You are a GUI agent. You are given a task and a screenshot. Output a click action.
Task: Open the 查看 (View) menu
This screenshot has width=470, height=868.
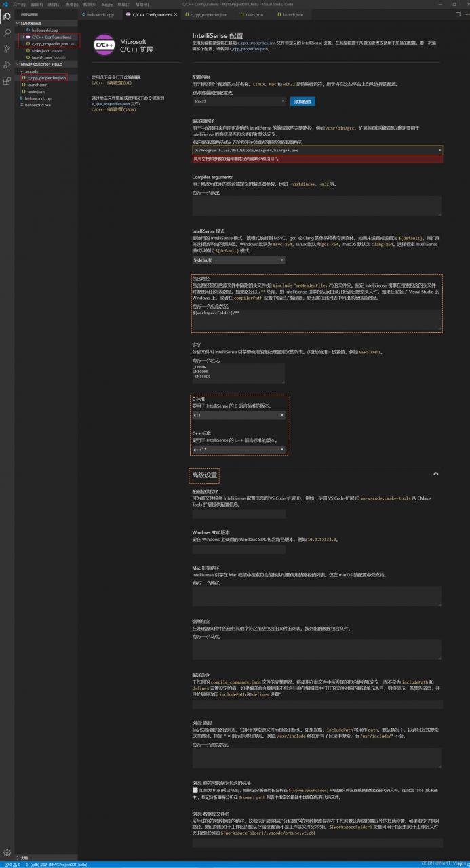pos(72,4)
